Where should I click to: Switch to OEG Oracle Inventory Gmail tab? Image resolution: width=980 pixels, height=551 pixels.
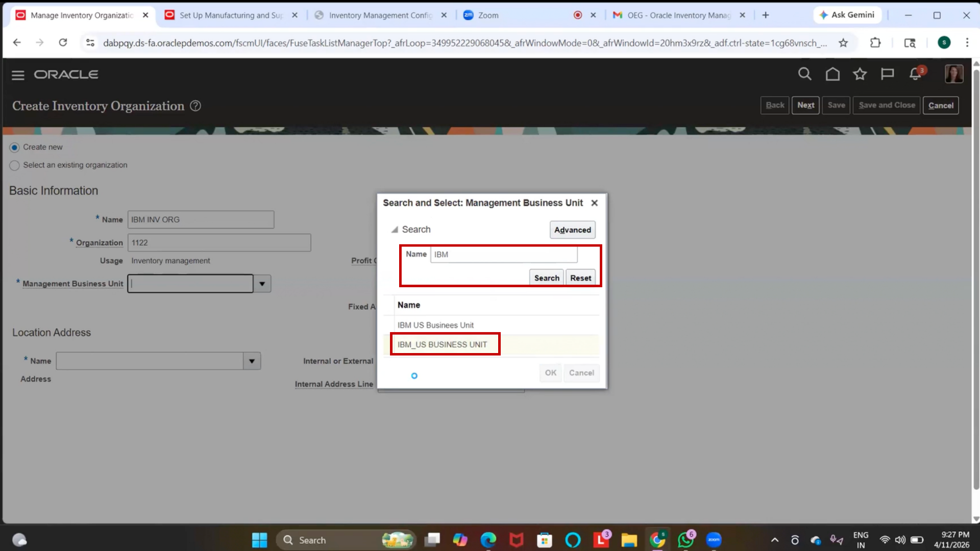coord(678,15)
